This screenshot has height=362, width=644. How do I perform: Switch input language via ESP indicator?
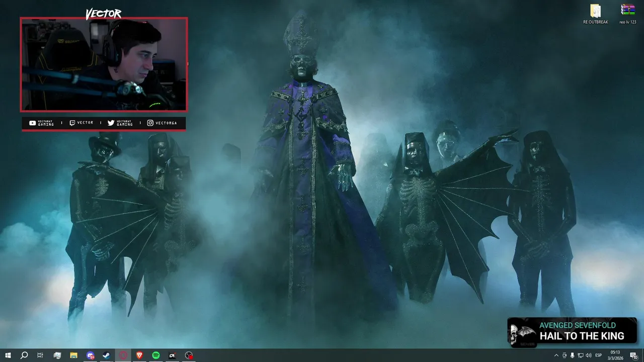(x=599, y=355)
